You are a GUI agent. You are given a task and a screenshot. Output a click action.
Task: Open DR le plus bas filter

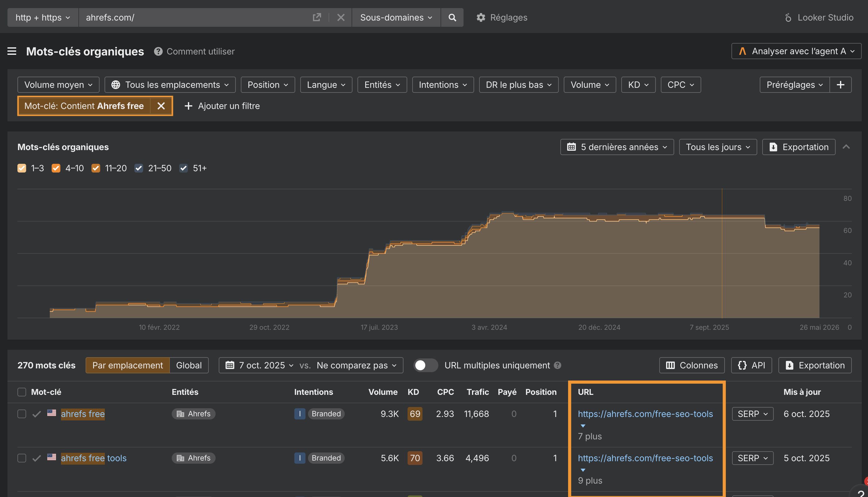pos(519,85)
